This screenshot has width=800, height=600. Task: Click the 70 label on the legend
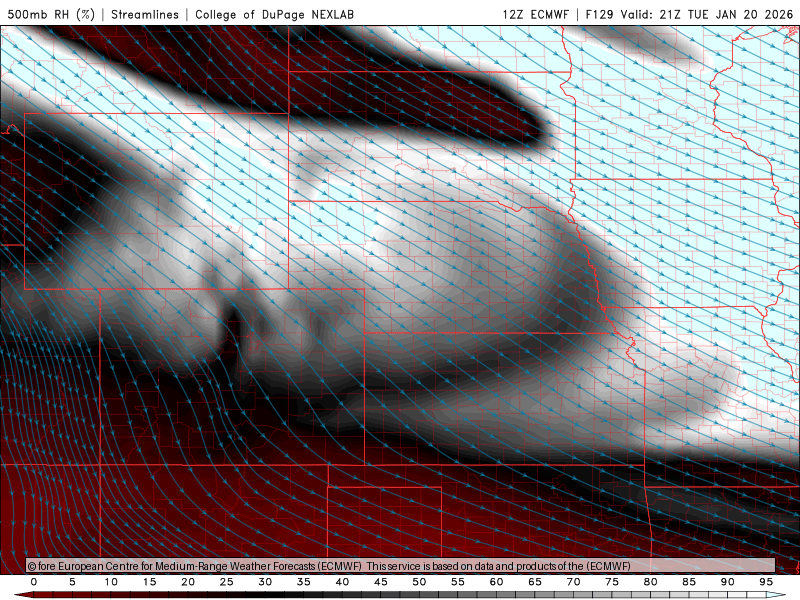[573, 582]
